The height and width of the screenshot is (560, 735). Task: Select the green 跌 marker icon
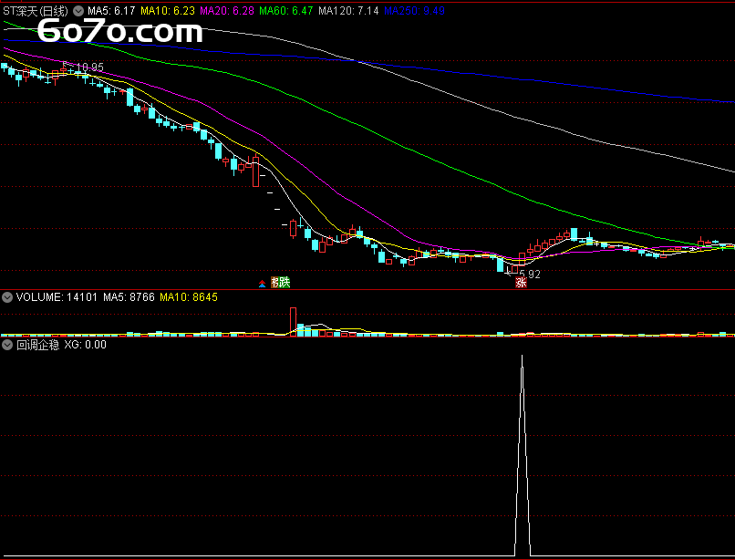coord(285,283)
